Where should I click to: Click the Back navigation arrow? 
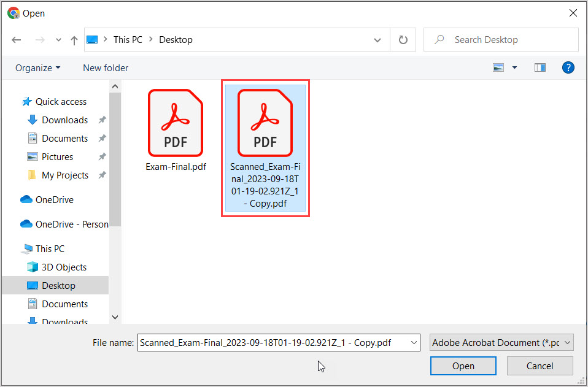pyautogui.click(x=17, y=40)
